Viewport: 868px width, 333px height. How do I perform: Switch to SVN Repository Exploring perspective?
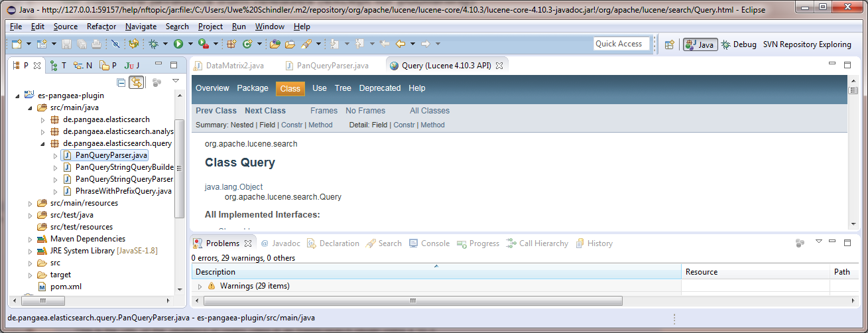click(807, 44)
